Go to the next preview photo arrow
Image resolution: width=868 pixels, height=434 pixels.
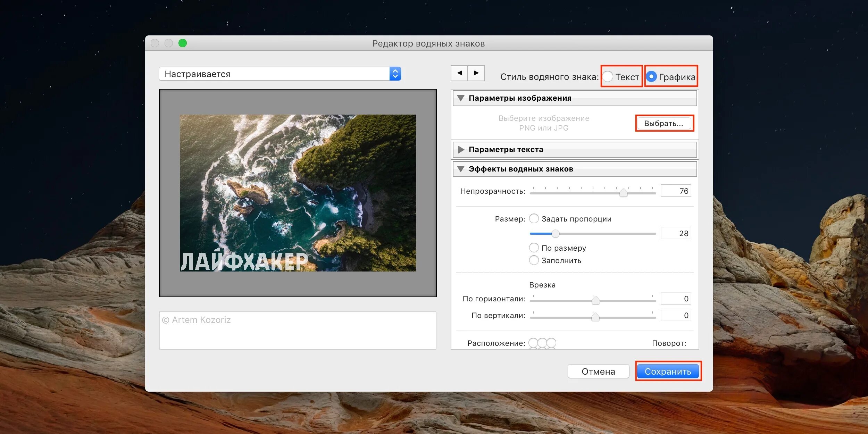click(x=476, y=73)
